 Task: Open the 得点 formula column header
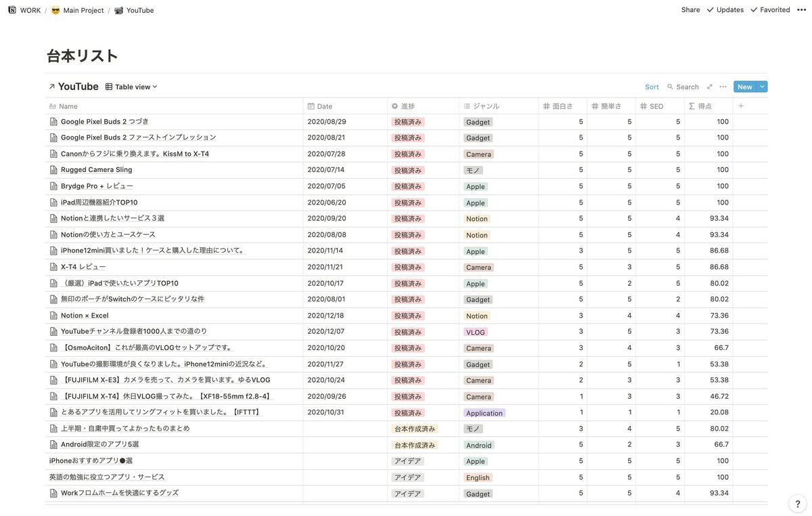pyautogui.click(x=708, y=106)
